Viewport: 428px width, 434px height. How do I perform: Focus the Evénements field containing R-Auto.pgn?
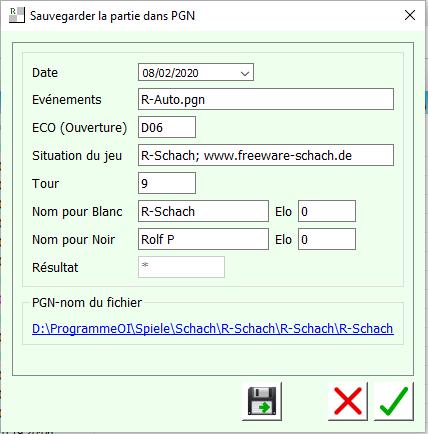(x=266, y=99)
